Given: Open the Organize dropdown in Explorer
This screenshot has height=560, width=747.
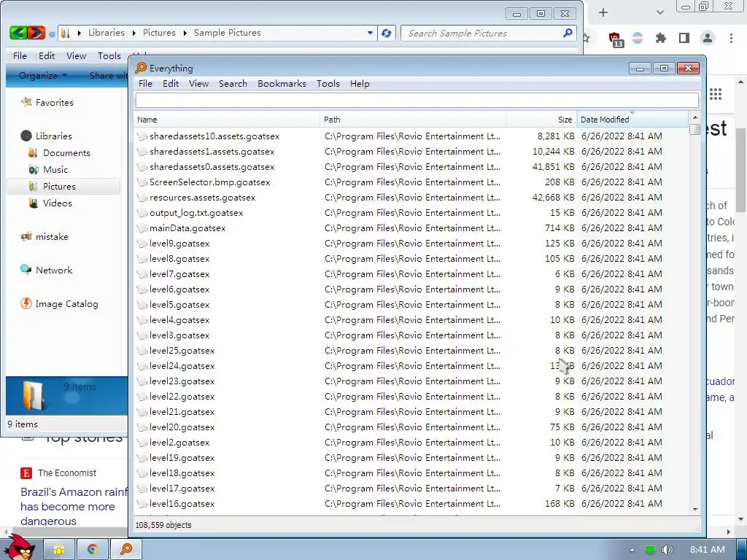Looking at the screenshot, I should [42, 76].
